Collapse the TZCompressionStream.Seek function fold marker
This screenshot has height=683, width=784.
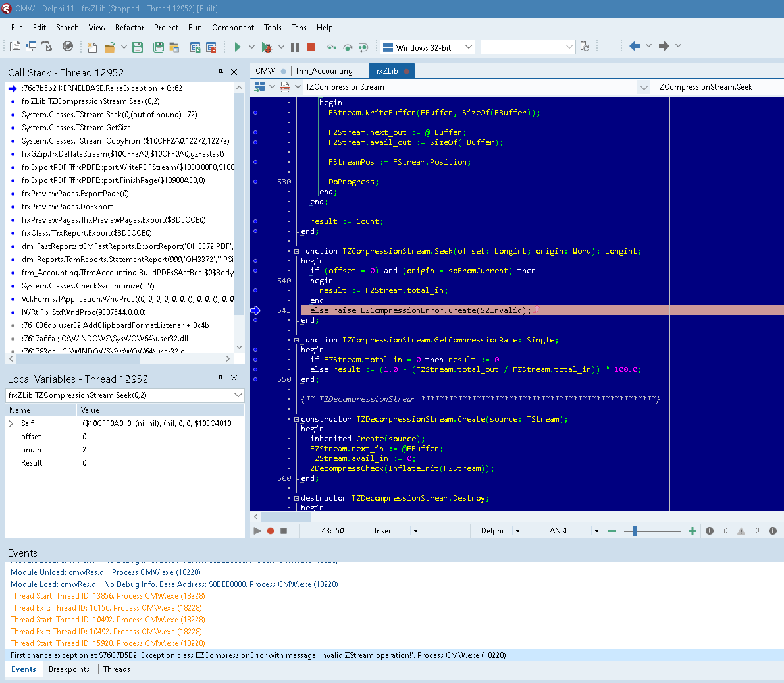point(296,251)
